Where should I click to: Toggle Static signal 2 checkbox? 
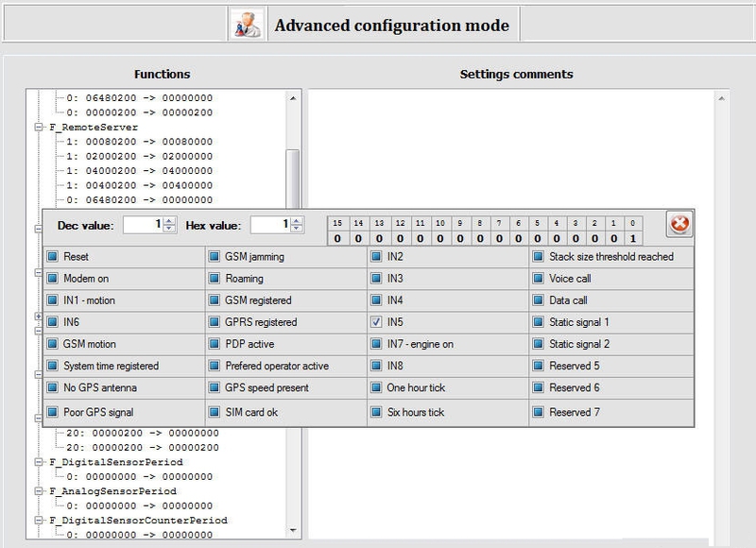[538, 344]
